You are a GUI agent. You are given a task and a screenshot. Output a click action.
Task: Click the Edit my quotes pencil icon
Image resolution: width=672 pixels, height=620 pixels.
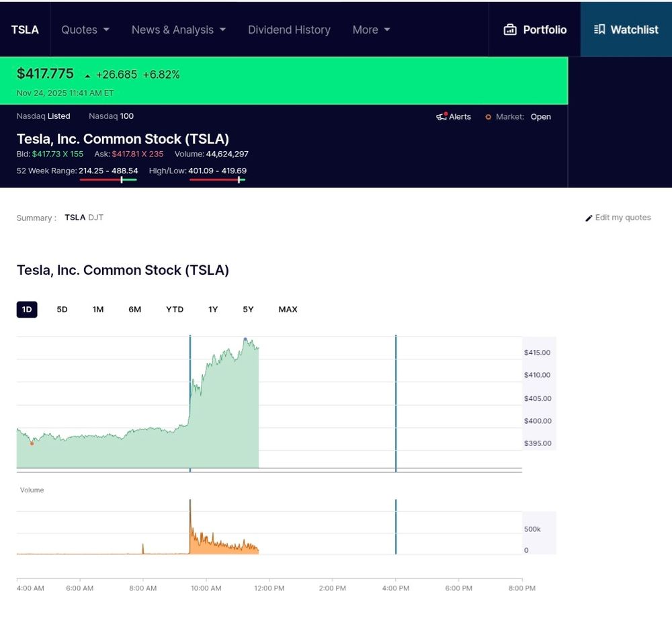[x=589, y=218]
